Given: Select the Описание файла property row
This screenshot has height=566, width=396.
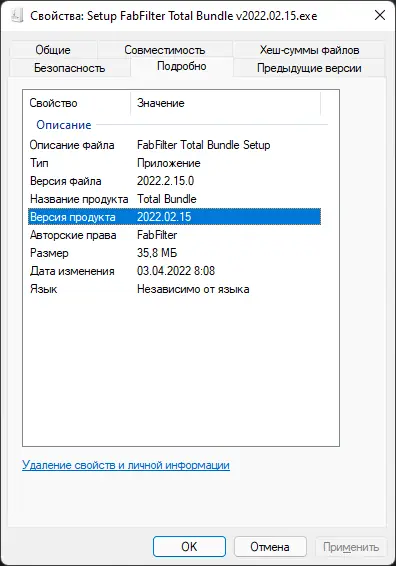Looking at the screenshot, I should pos(175,145).
